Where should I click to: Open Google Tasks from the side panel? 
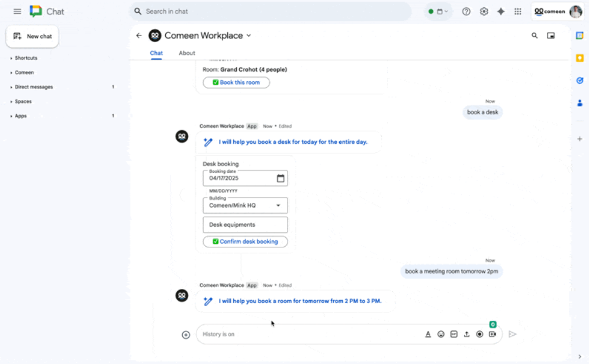click(580, 80)
